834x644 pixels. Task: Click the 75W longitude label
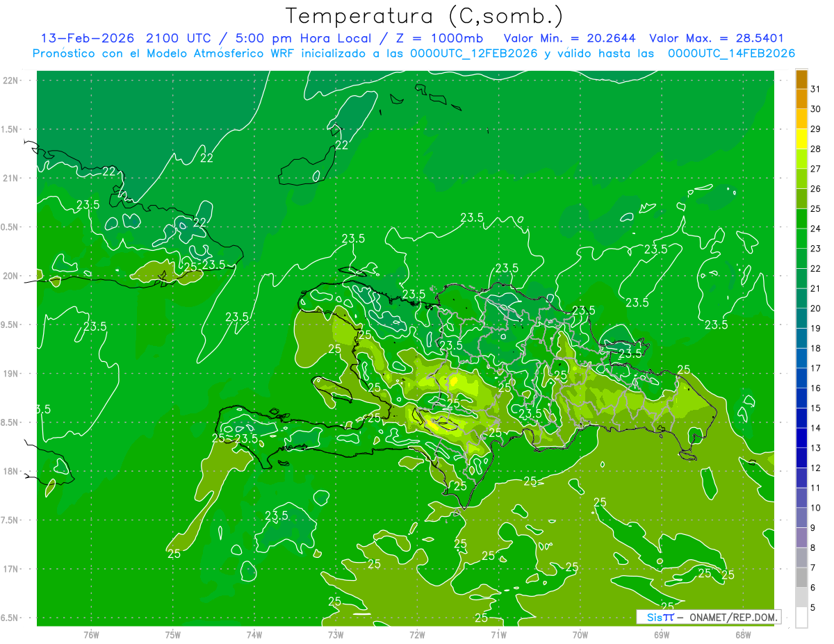[173, 635]
